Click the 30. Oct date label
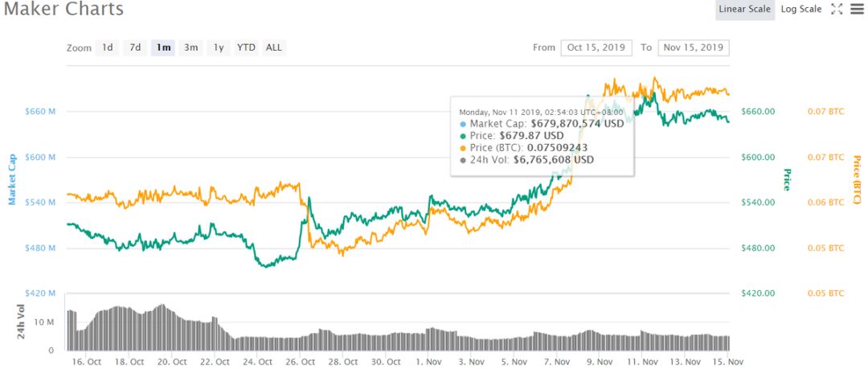Viewport: 868px width, 369px height. pyautogui.click(x=386, y=362)
